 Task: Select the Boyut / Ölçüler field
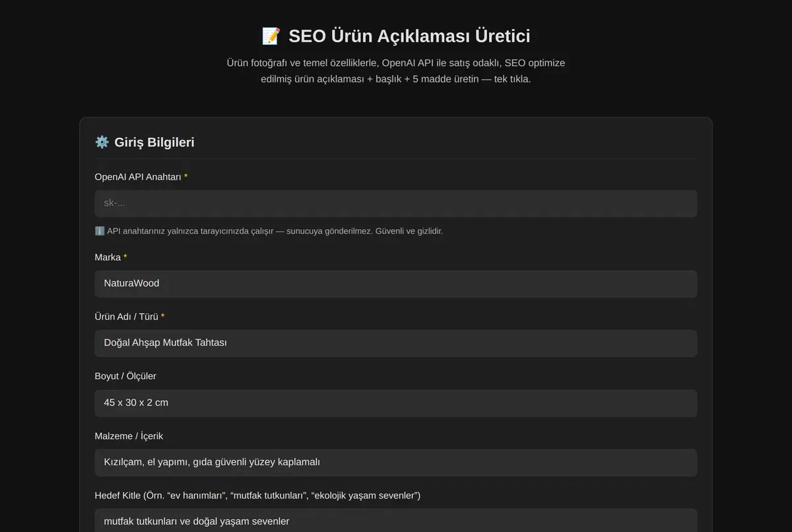(396, 403)
